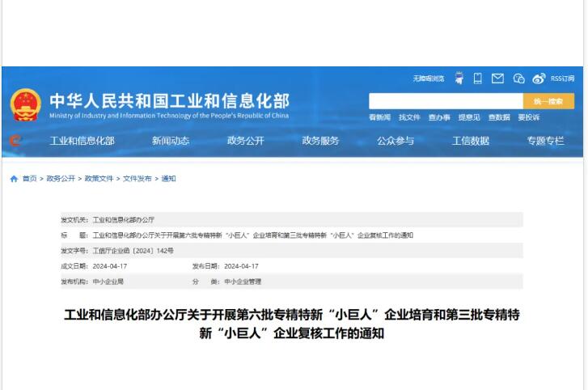This screenshot has height=390, width=588.
Task: Open 政务服务 navigation menu
Action: 320,141
